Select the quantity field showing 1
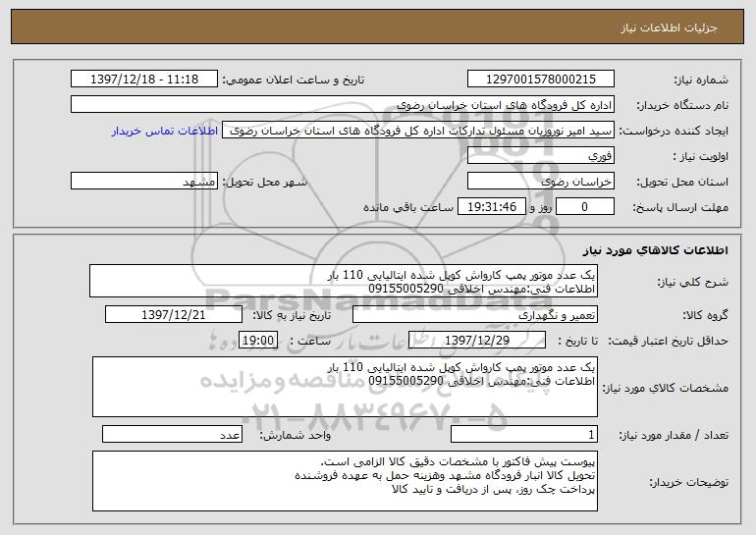Screen dimensions: 756x535 click(524, 434)
